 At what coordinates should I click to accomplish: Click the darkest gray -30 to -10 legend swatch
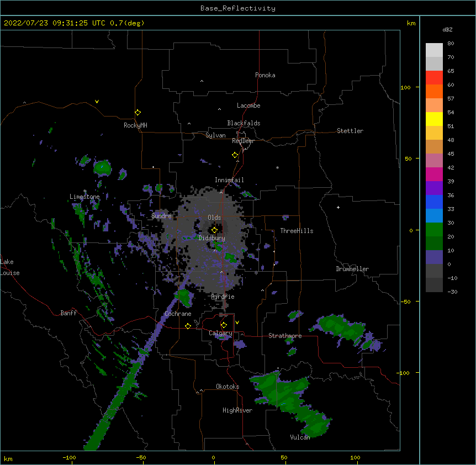[x=434, y=285]
